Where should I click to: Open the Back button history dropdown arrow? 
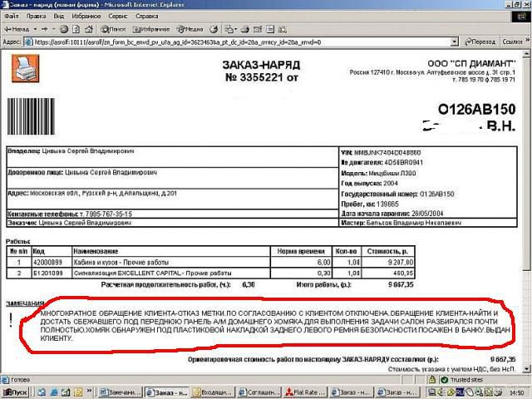pos(35,30)
